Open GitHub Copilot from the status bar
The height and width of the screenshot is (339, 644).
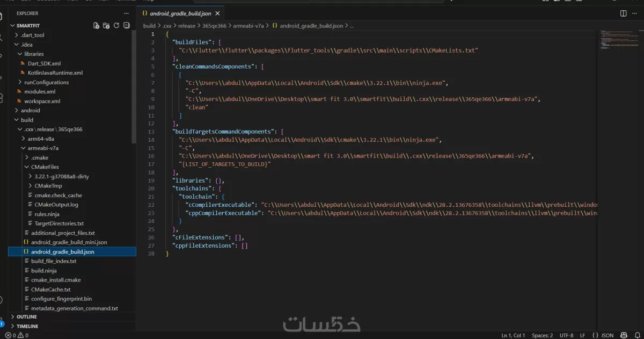click(623, 335)
